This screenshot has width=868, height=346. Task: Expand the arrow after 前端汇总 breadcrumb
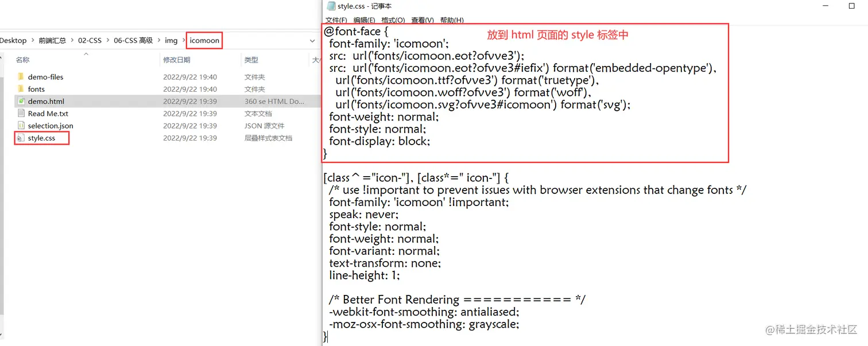click(72, 41)
